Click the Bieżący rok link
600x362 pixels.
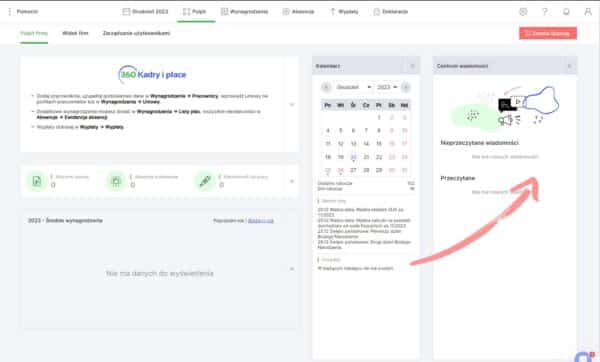[x=261, y=221]
